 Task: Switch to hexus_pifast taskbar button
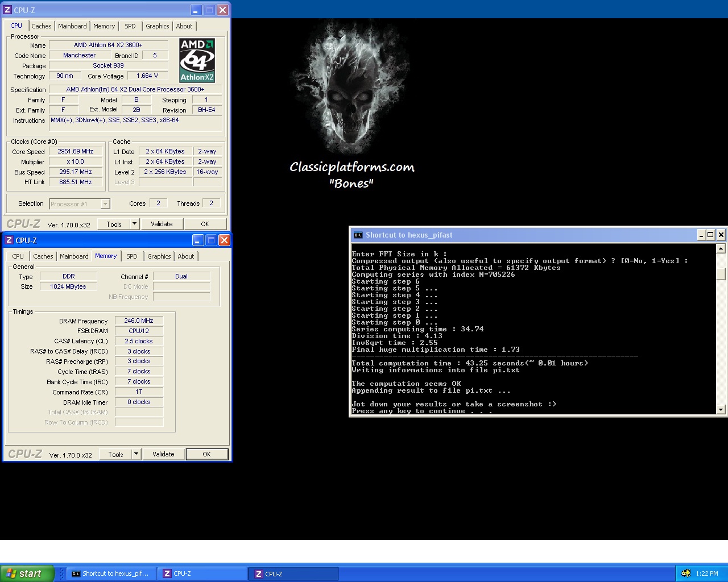pyautogui.click(x=111, y=573)
